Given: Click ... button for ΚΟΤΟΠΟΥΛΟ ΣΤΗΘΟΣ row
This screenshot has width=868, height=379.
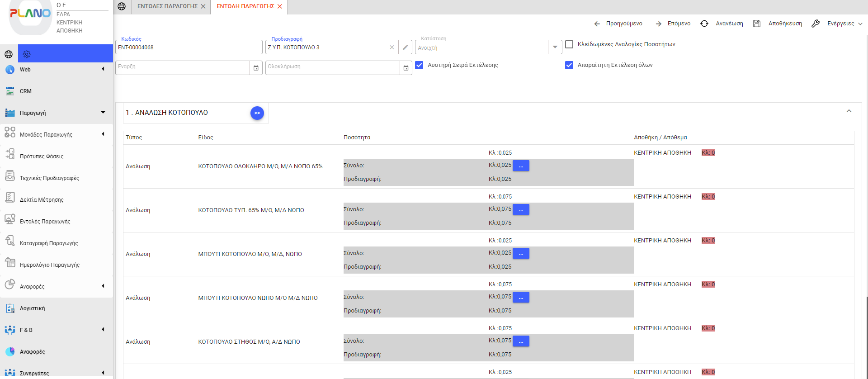Looking at the screenshot, I should click(x=521, y=341).
